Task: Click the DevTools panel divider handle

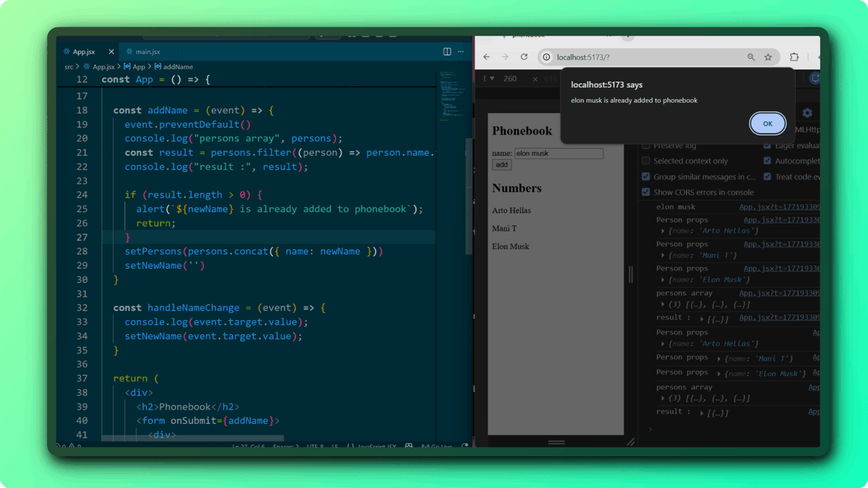Action: pos(630,274)
